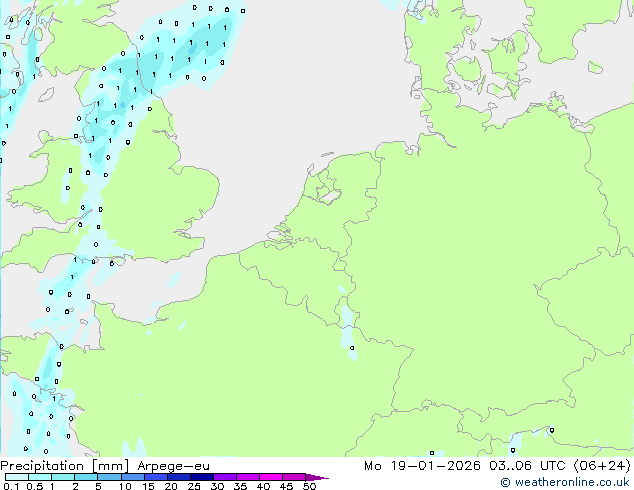Click the '30' legend scale label

pyautogui.click(x=217, y=486)
